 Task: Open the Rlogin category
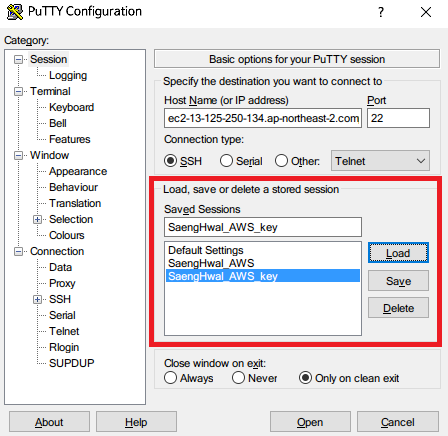64,347
